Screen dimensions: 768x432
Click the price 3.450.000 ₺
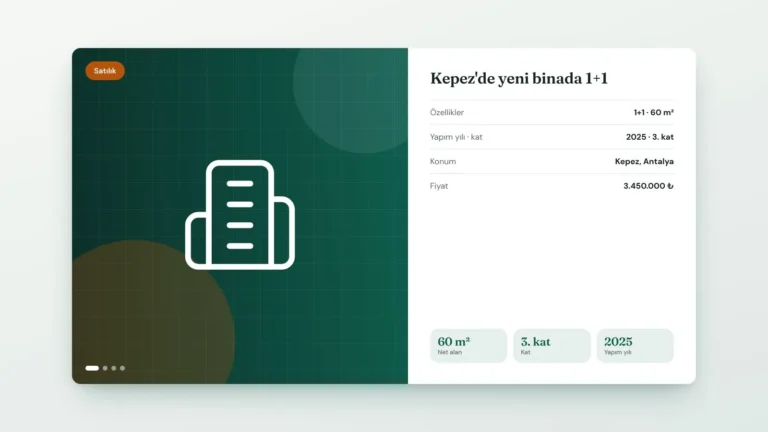click(648, 186)
